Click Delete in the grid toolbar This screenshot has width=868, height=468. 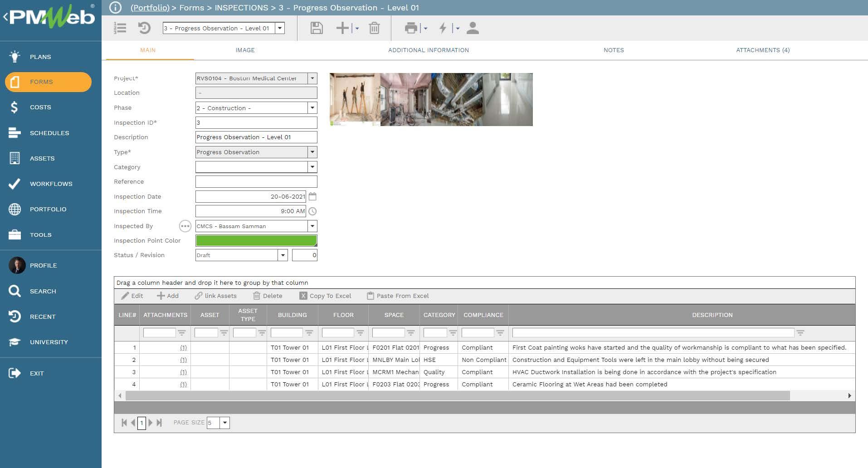click(268, 296)
